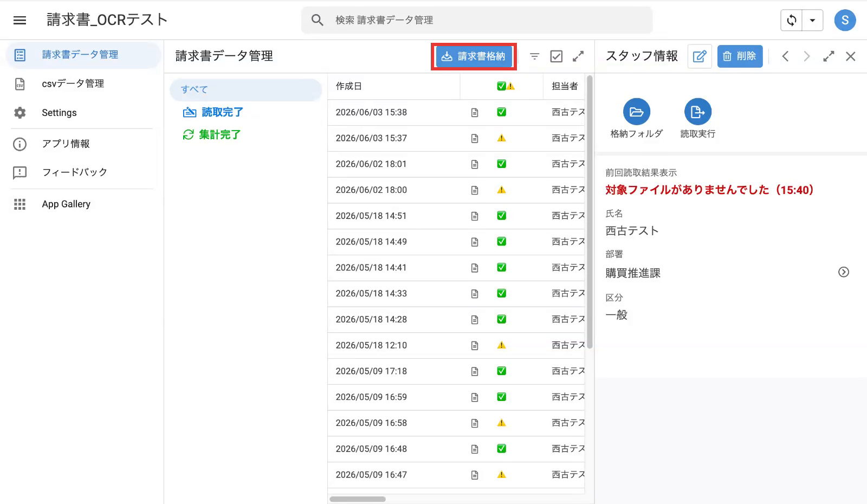Open the list filter icon
This screenshot has height=504, width=867.
click(x=534, y=56)
